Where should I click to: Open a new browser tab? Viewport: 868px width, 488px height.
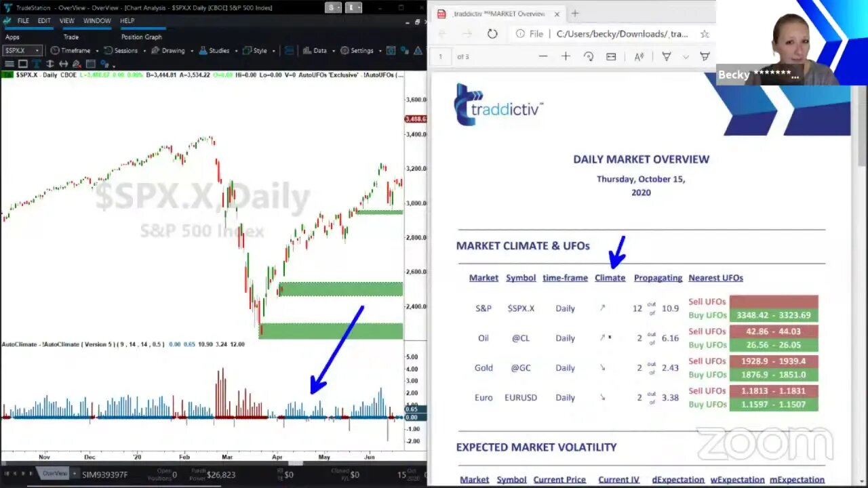pos(575,13)
